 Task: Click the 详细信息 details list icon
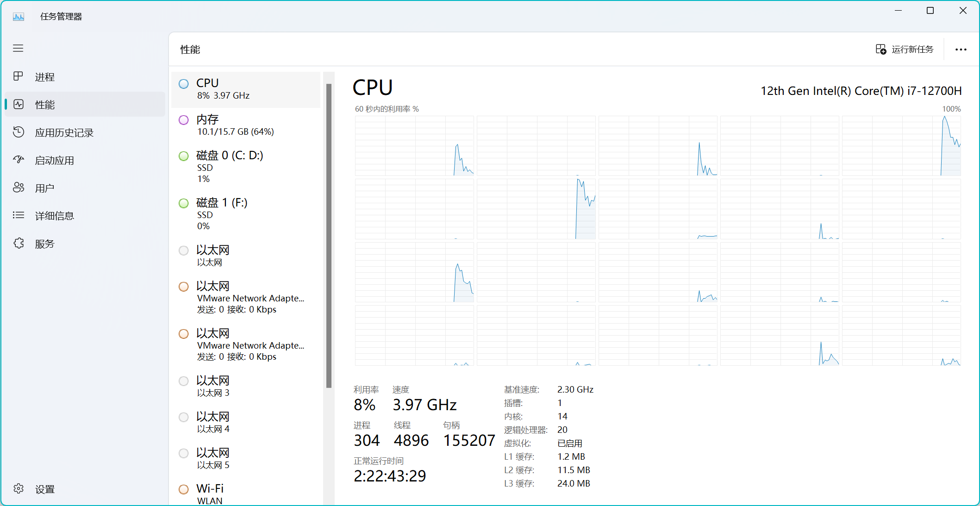click(x=19, y=215)
